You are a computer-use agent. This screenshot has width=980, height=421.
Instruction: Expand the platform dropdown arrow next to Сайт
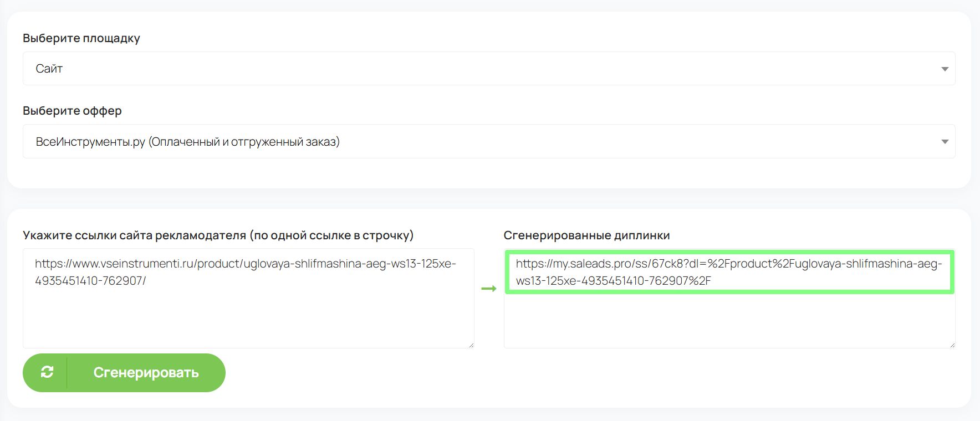(x=945, y=69)
